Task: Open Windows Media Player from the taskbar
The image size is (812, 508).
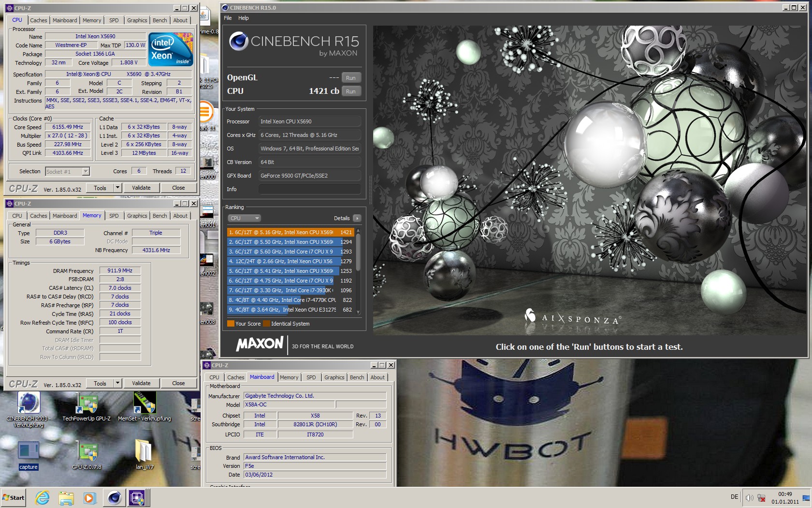Action: point(89,497)
